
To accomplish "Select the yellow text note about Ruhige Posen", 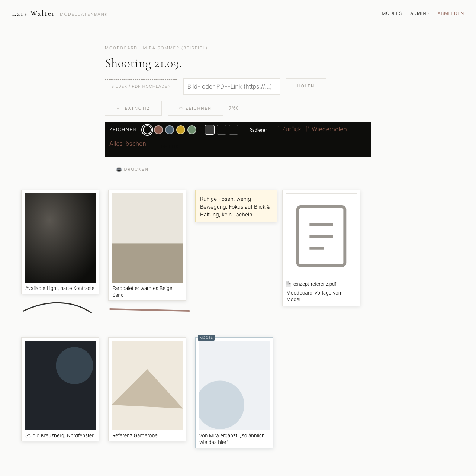I will (x=236, y=206).
